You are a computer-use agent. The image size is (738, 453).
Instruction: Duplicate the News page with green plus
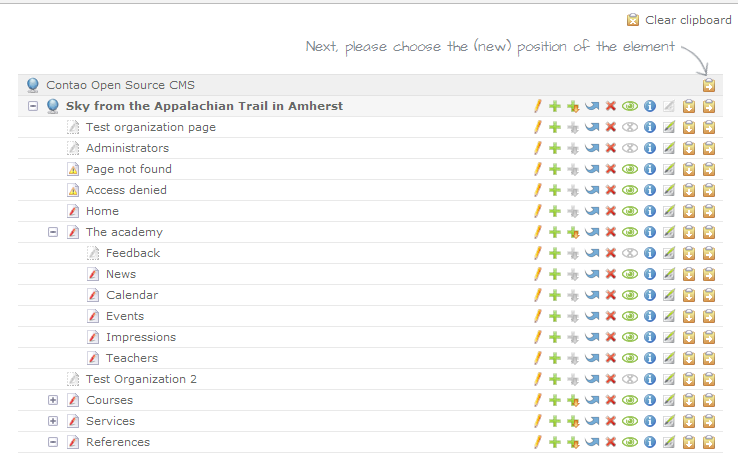click(x=555, y=274)
